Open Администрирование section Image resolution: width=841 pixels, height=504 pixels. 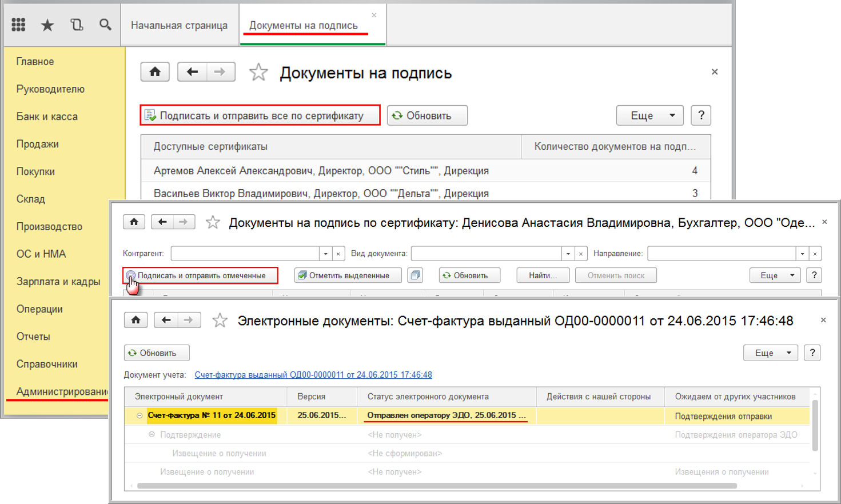[x=62, y=391]
